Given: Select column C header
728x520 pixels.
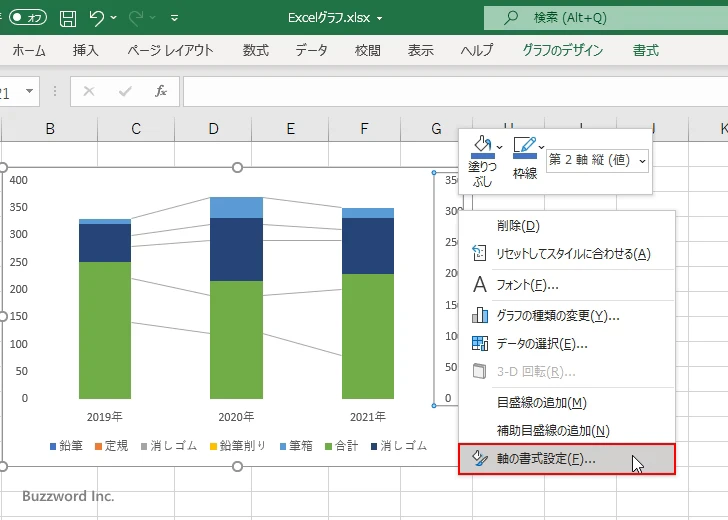Looking at the screenshot, I should tap(136, 129).
